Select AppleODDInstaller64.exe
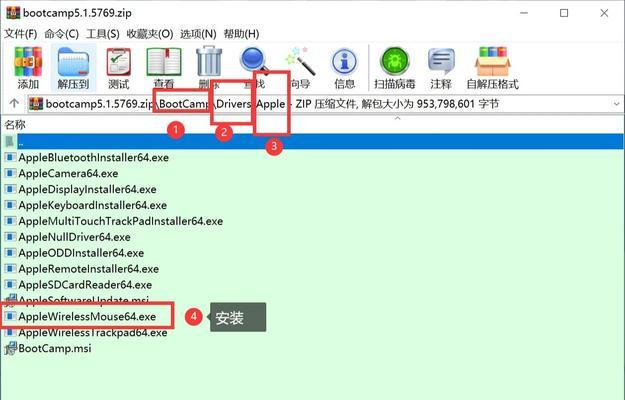The width and height of the screenshot is (625, 400). (x=81, y=253)
